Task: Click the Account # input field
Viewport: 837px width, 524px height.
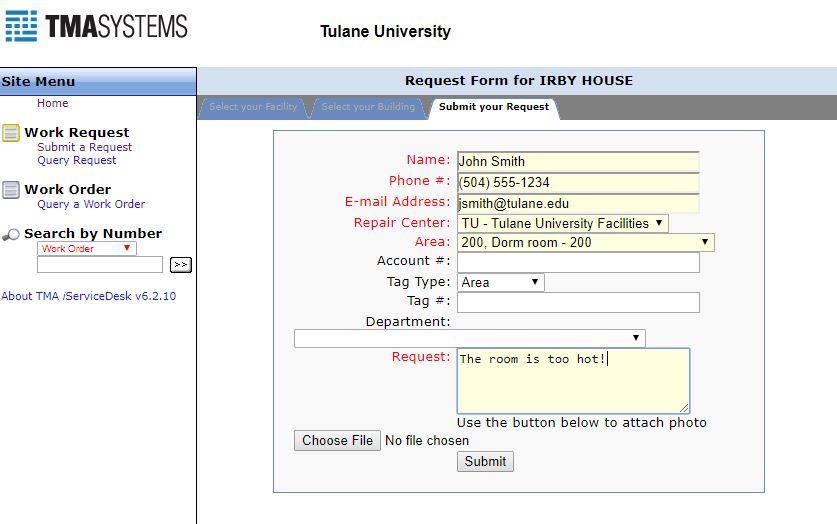Action: click(578, 263)
